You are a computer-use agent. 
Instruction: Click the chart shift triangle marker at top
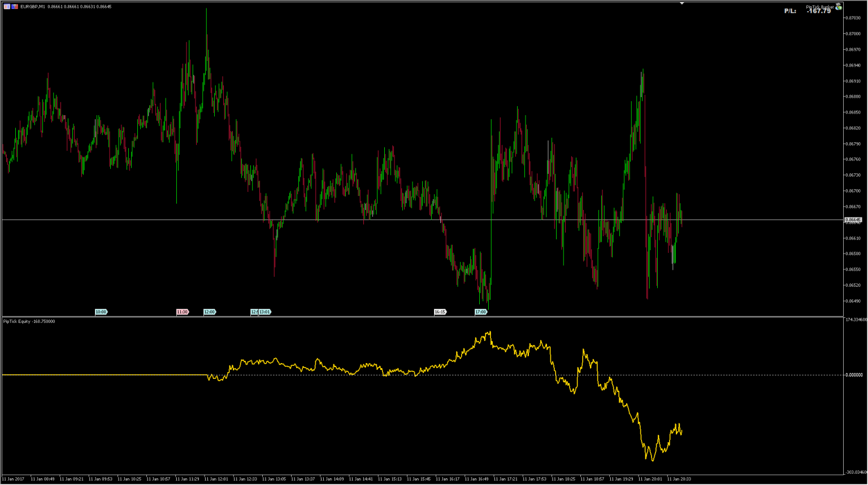pos(682,3)
